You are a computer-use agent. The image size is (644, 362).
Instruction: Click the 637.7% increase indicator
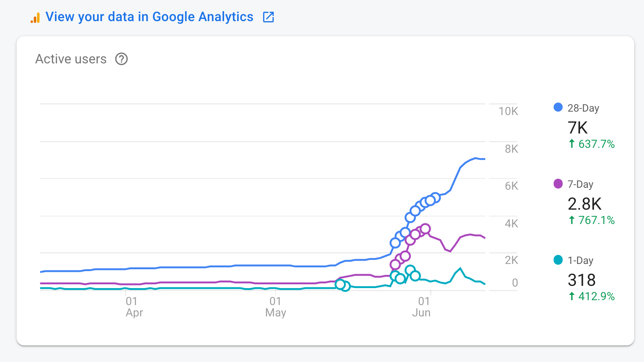[x=591, y=144]
